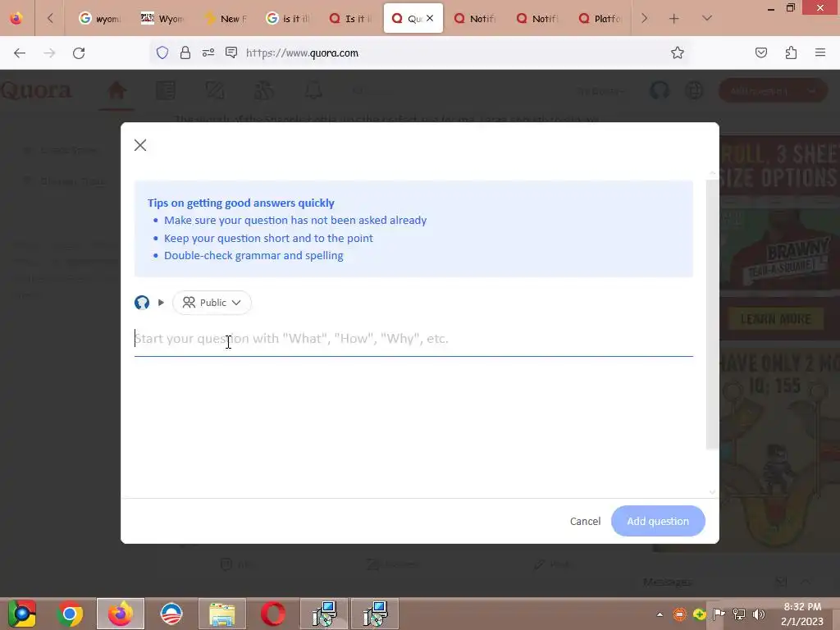Open the Save to Pocket icon
The image size is (840, 630).
click(x=761, y=52)
